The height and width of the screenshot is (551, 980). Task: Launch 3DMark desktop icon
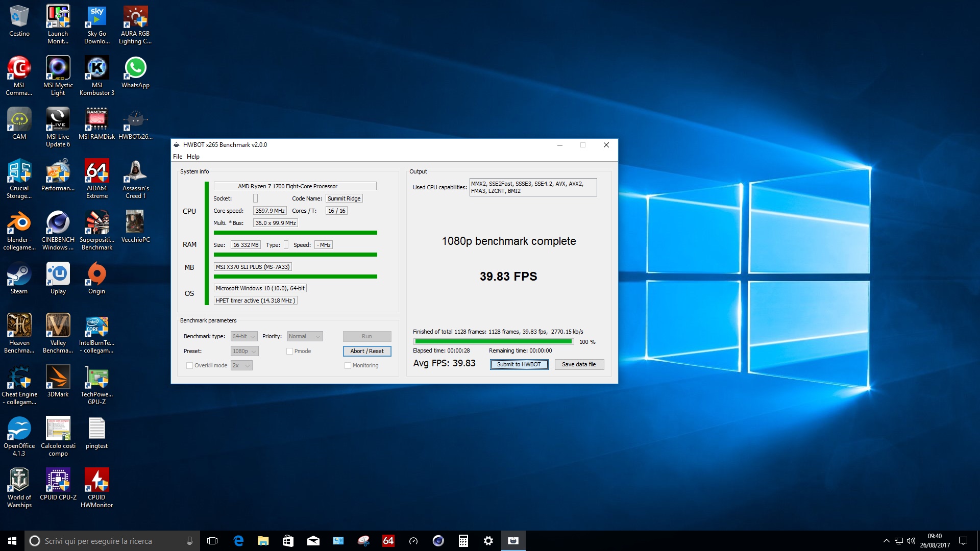(58, 382)
